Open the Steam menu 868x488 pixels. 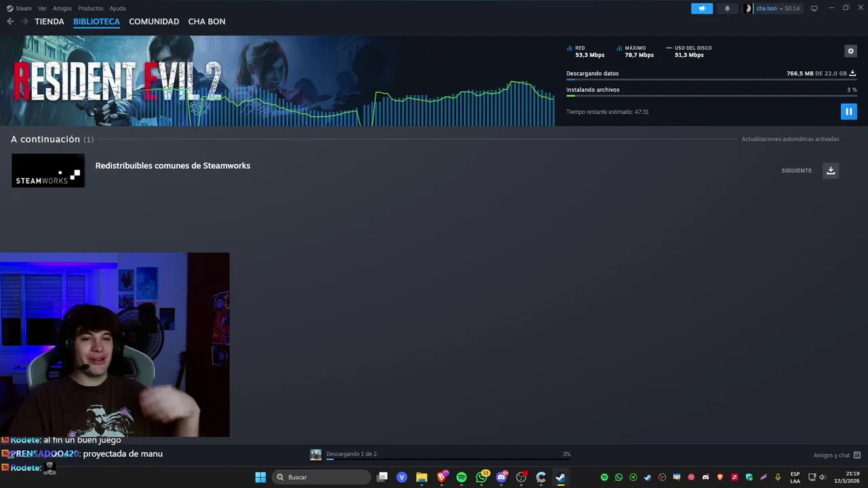click(24, 8)
